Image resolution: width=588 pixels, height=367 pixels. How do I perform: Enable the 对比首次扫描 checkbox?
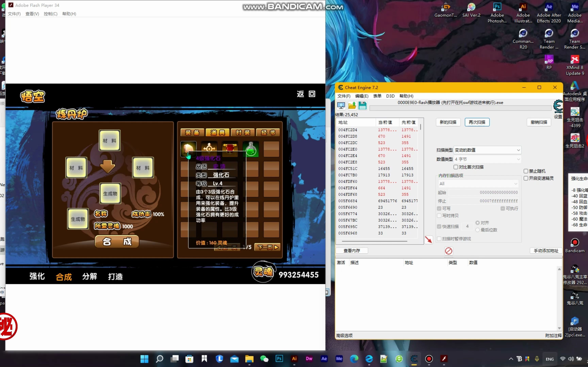click(456, 167)
